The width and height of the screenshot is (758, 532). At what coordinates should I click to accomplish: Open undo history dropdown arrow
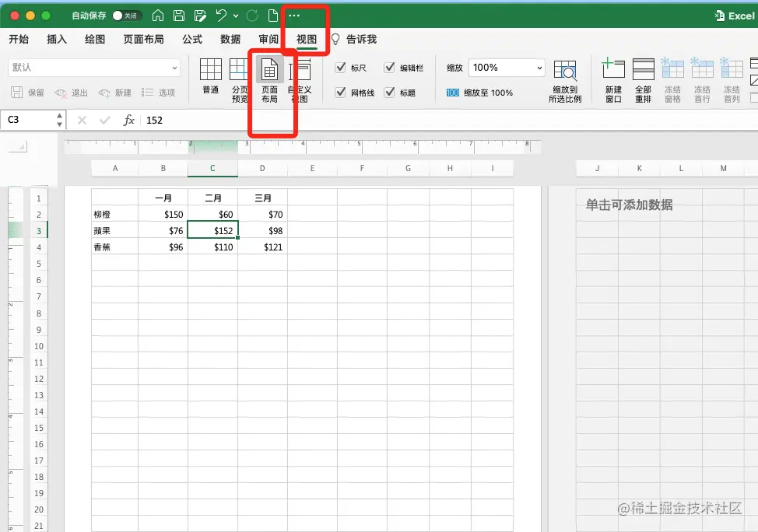(236, 16)
